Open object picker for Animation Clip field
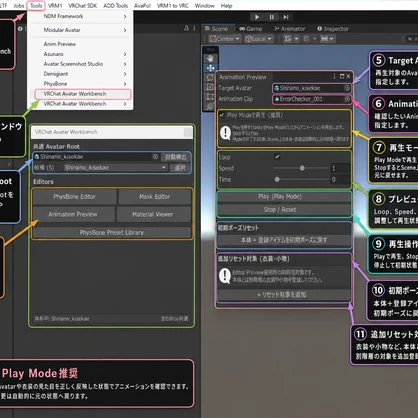 (x=347, y=99)
